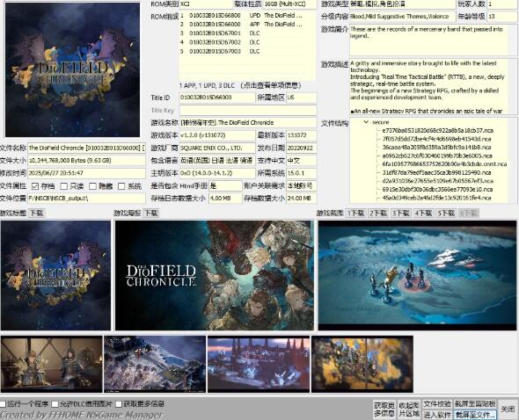
Task: Download screenshot with the 4下载 button
Action: 423,214
